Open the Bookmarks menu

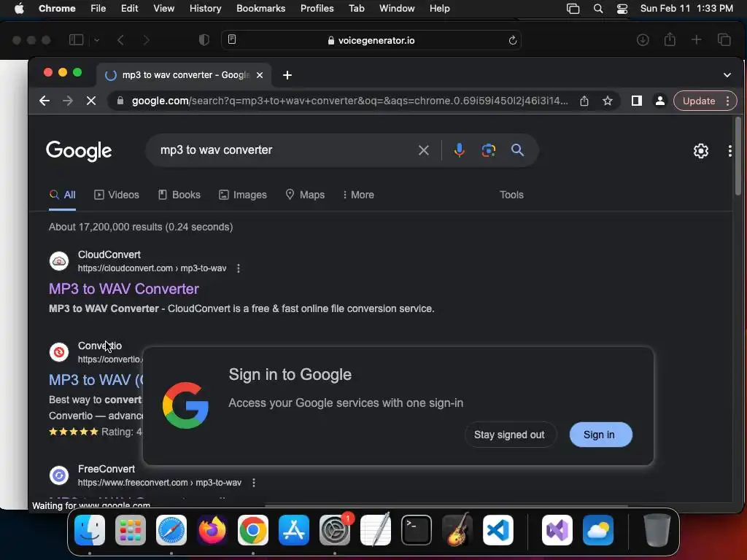pos(260,9)
